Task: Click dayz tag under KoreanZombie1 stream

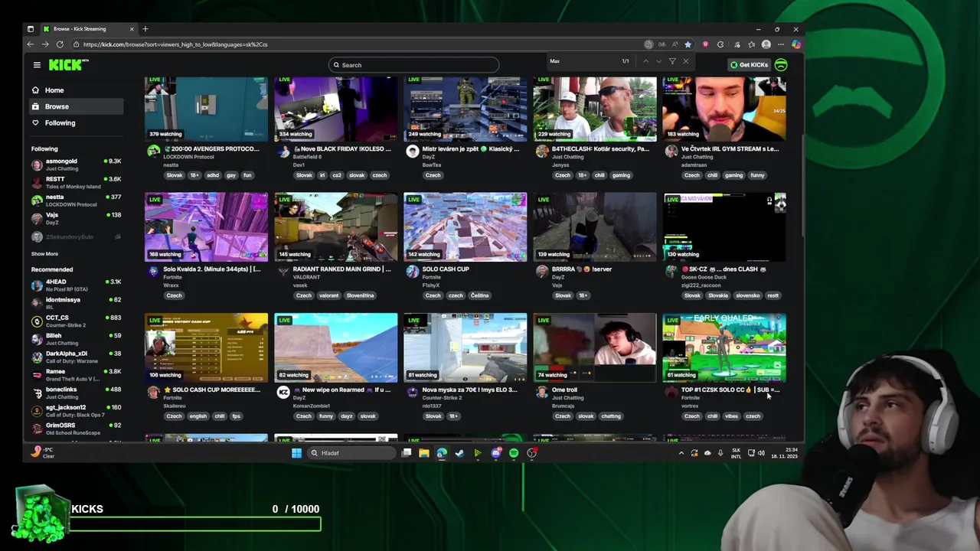Action: (347, 416)
